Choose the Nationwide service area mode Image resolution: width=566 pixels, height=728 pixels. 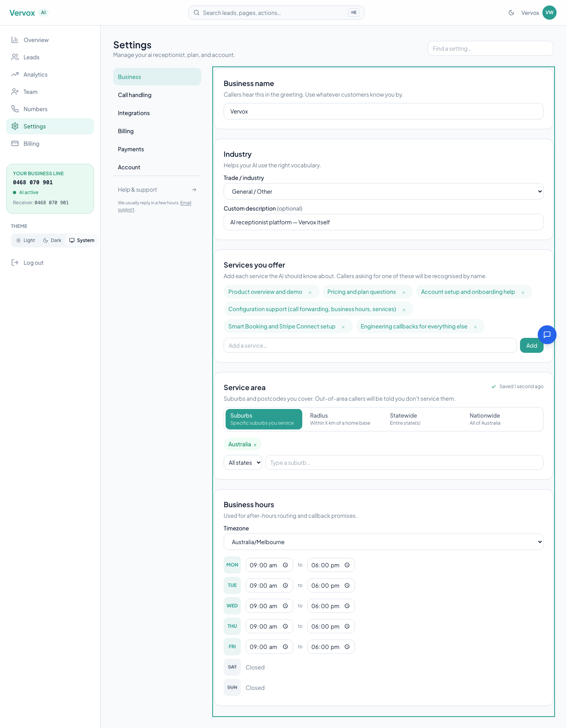503,419
